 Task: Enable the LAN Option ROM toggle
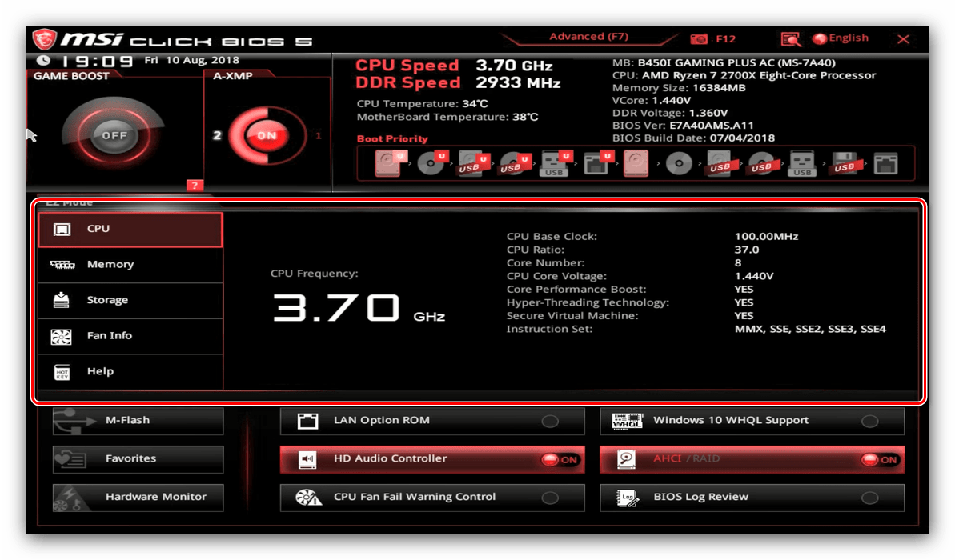pyautogui.click(x=550, y=421)
